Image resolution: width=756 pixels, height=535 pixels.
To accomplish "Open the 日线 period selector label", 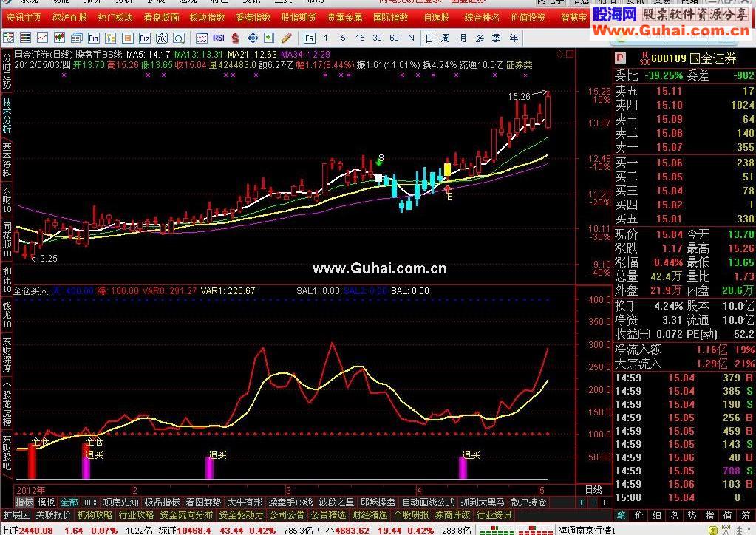I will 593,490.
